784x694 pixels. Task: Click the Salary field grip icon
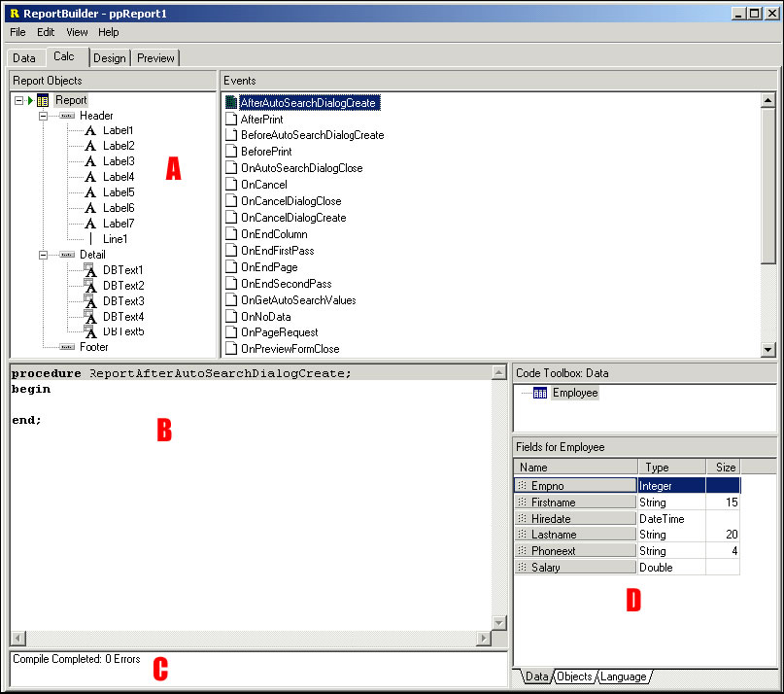tap(522, 567)
